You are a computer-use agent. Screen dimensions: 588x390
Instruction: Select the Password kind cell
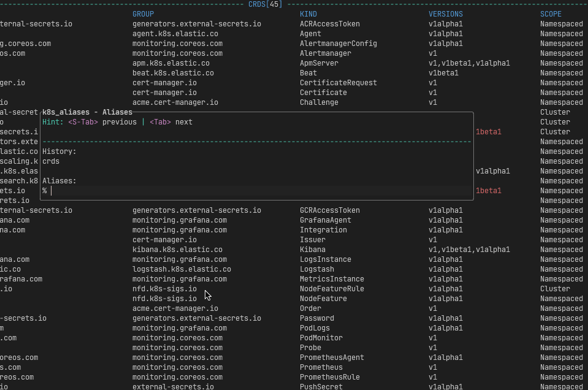317,318
